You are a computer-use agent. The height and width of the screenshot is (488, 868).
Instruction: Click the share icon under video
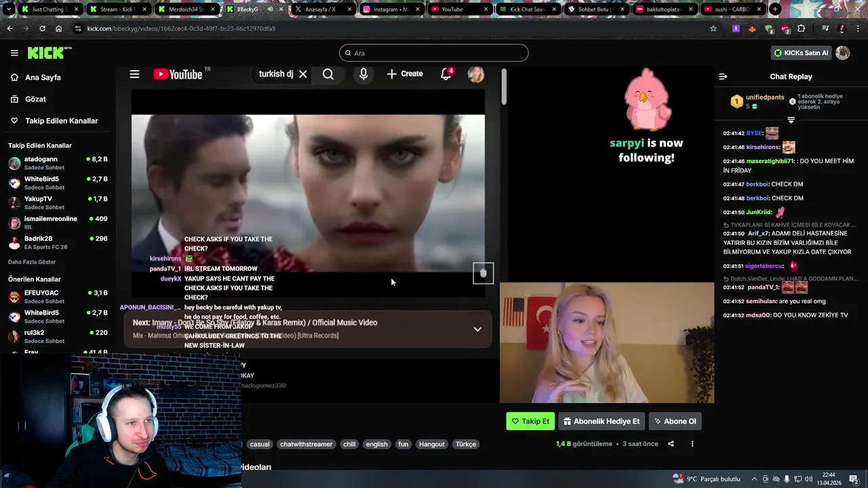pyautogui.click(x=671, y=444)
